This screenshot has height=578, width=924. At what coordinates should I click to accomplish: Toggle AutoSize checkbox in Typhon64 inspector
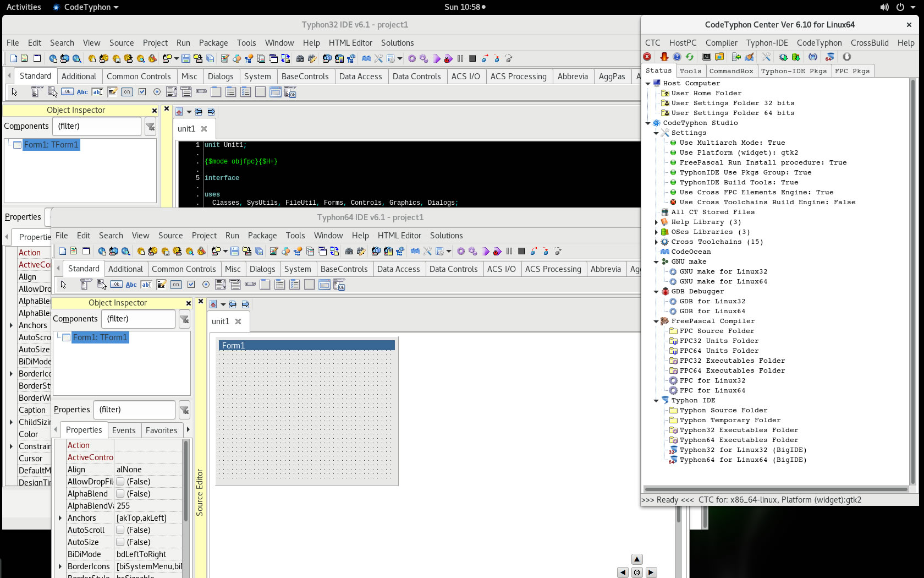point(120,542)
